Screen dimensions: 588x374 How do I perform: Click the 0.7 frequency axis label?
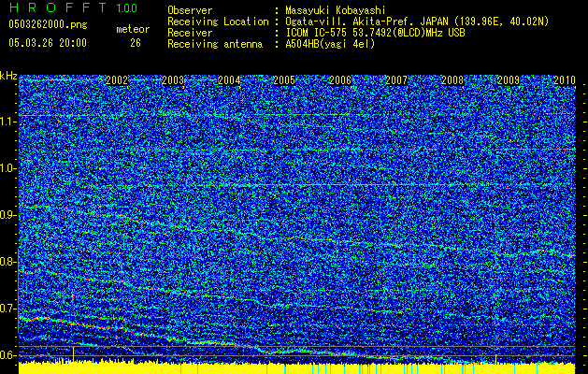(8, 309)
